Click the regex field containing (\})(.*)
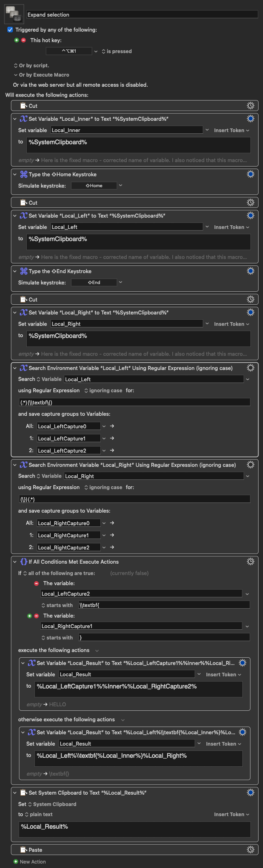 click(x=134, y=499)
